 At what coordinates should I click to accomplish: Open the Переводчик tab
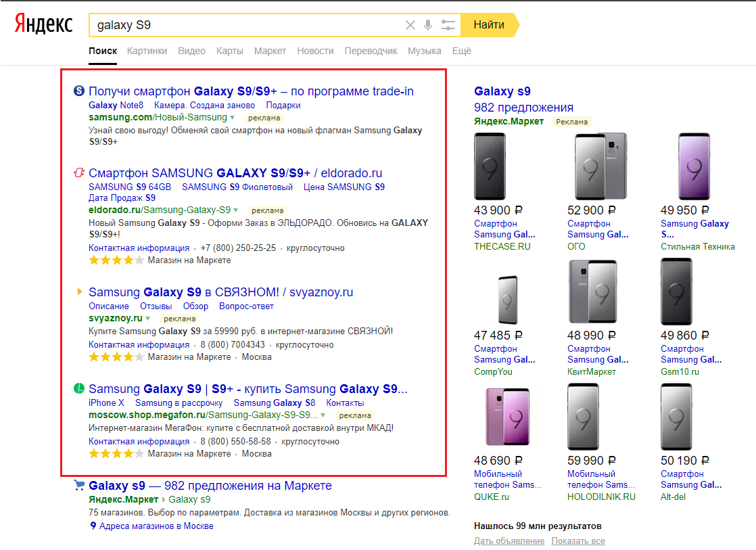pyautogui.click(x=371, y=51)
